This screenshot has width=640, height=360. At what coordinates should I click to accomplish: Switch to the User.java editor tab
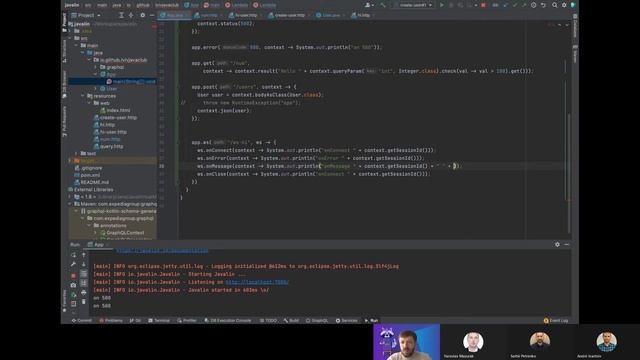coord(330,15)
